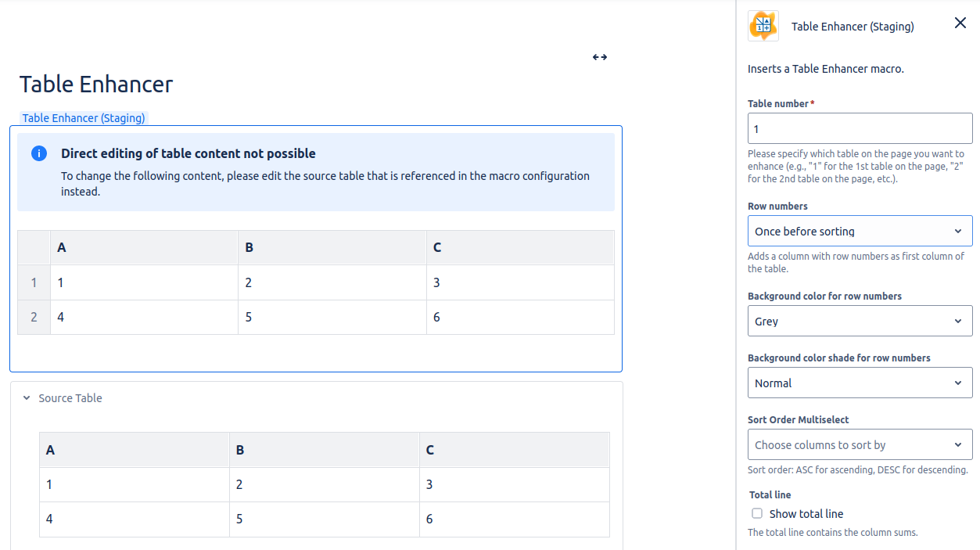This screenshot has width=980, height=550.
Task: Click the Table Enhancer app logo icon
Action: coord(763,26)
